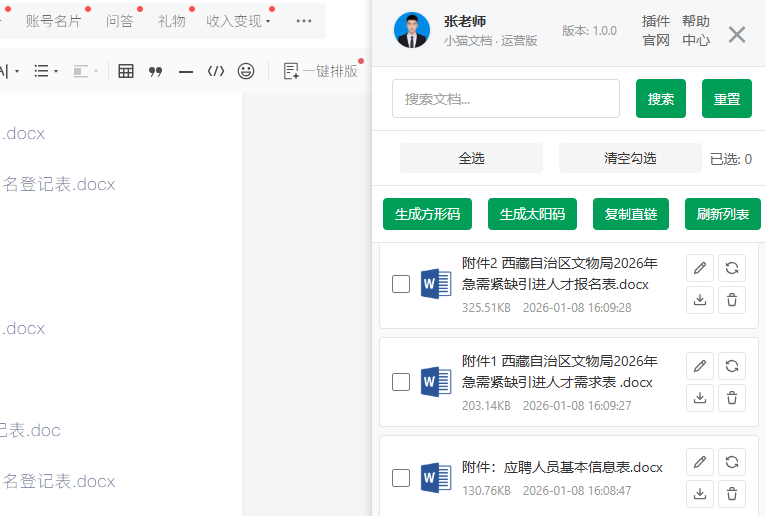
Task: Select the 应聘人员基本信息表.docx checkbox
Action: point(401,478)
